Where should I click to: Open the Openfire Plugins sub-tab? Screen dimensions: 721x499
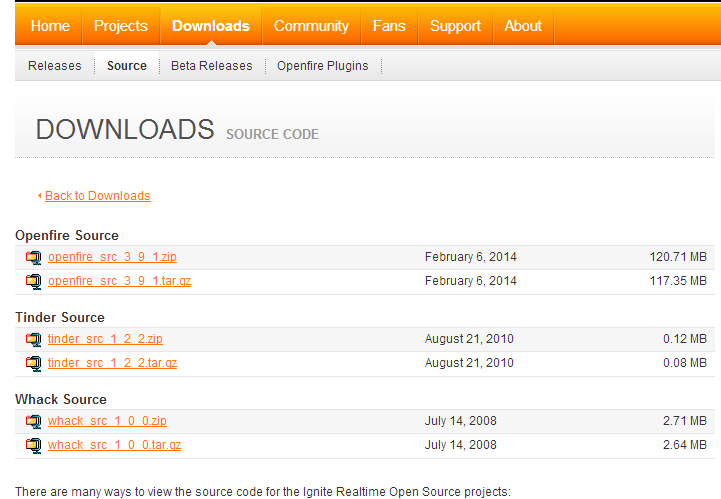(x=322, y=66)
